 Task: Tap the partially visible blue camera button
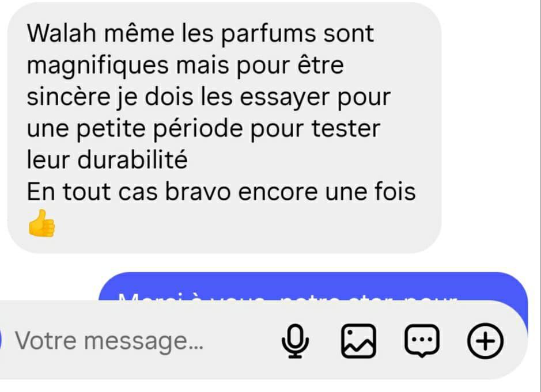(1, 340)
